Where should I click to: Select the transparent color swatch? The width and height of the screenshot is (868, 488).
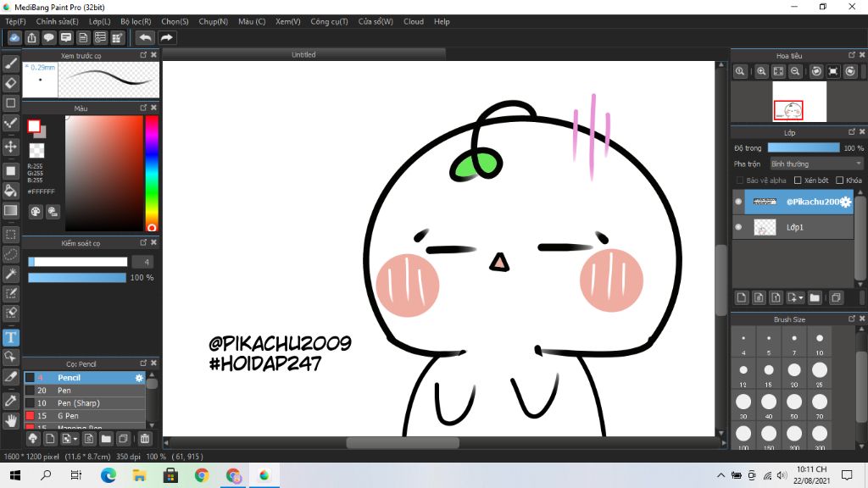click(x=36, y=151)
